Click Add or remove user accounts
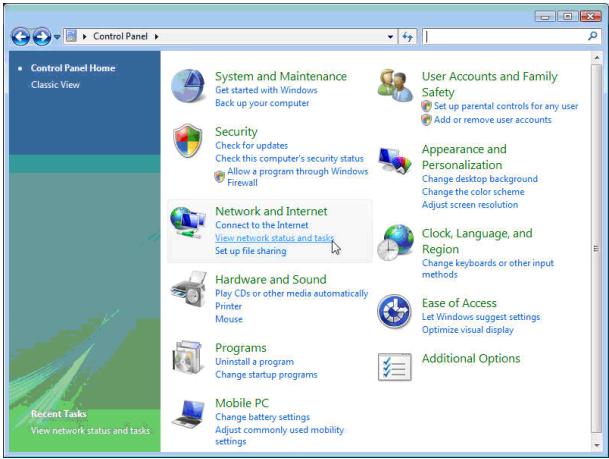This screenshot has width=609, height=459. click(x=492, y=120)
